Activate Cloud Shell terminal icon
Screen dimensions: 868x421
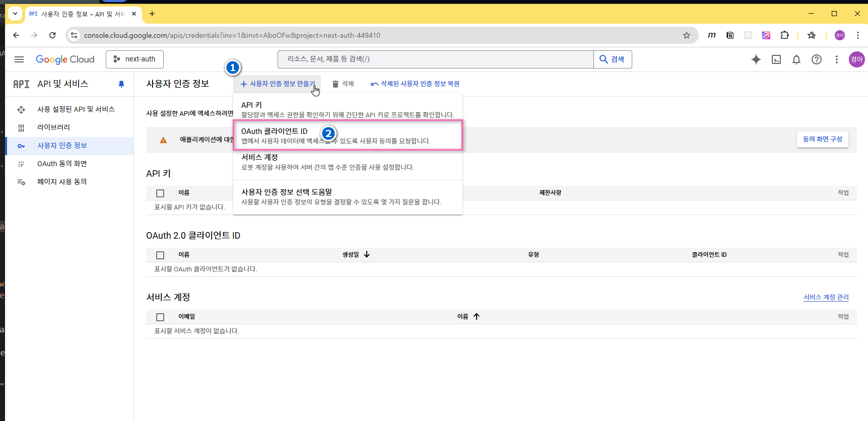click(776, 59)
